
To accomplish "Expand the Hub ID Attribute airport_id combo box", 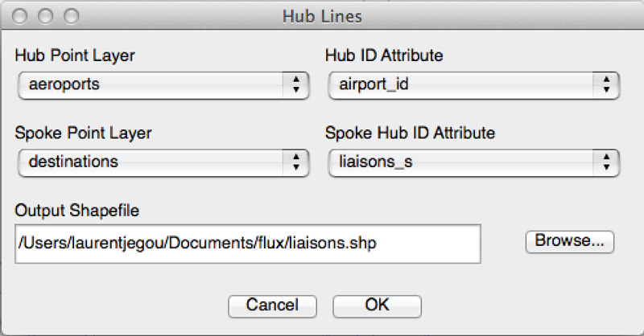I will tap(463, 84).
